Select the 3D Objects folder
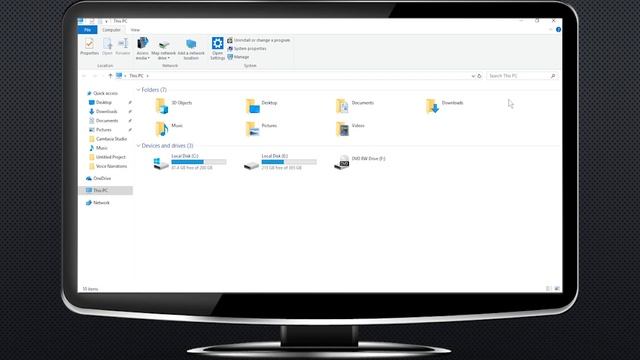The width and height of the screenshot is (640, 360). [x=174, y=106]
